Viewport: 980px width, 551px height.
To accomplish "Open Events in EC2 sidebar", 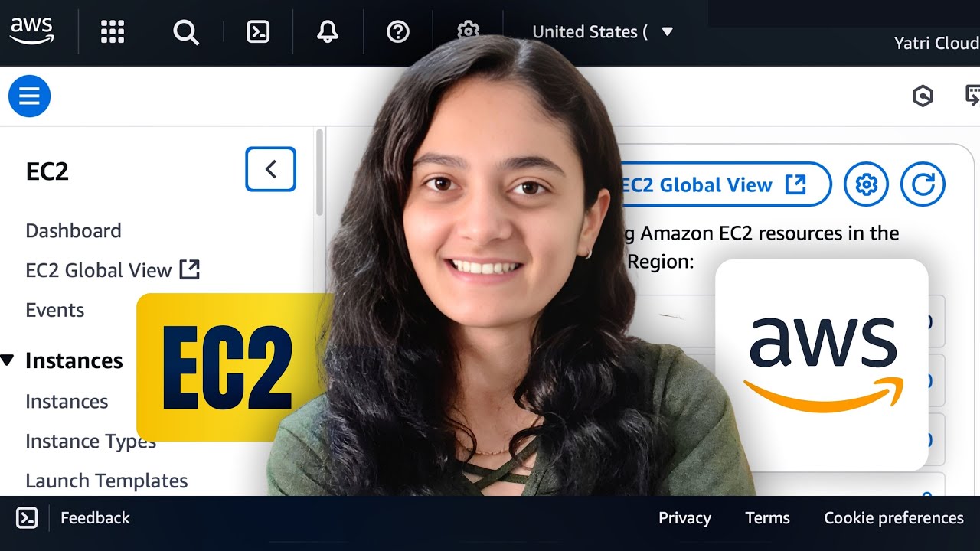I will click(x=55, y=310).
